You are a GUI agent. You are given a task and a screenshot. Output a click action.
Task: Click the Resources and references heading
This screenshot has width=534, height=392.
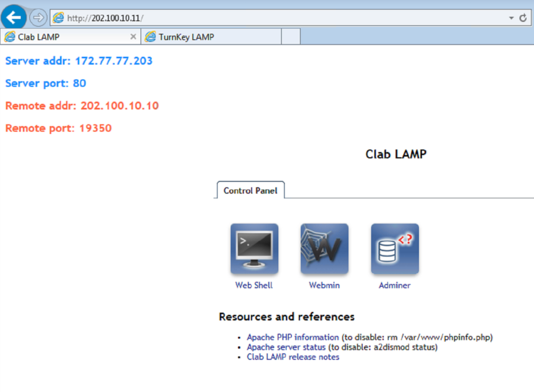pos(287,317)
